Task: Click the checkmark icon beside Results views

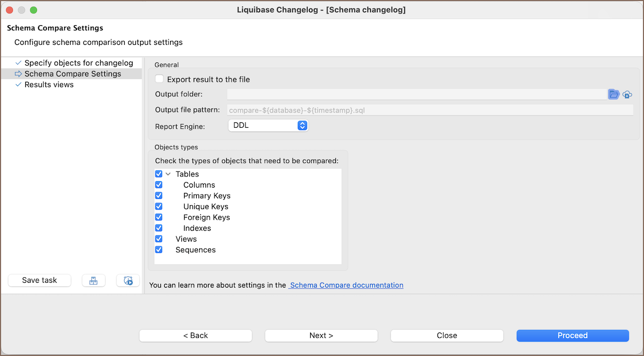Action: 18,84
